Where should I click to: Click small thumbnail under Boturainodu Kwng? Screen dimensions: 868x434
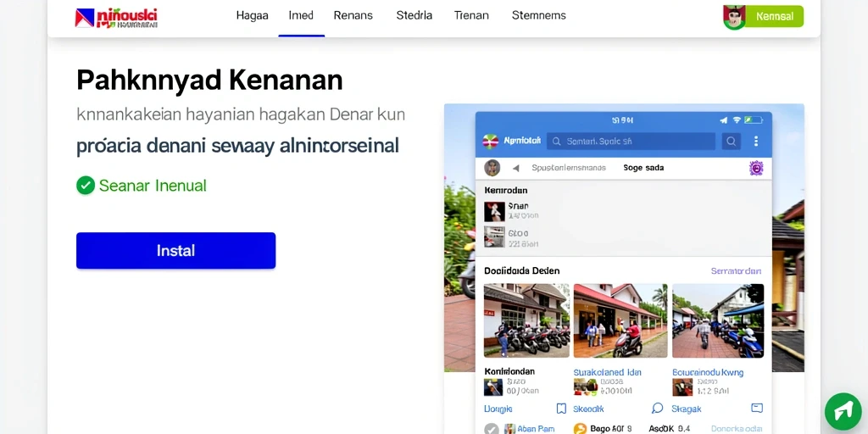pos(682,387)
